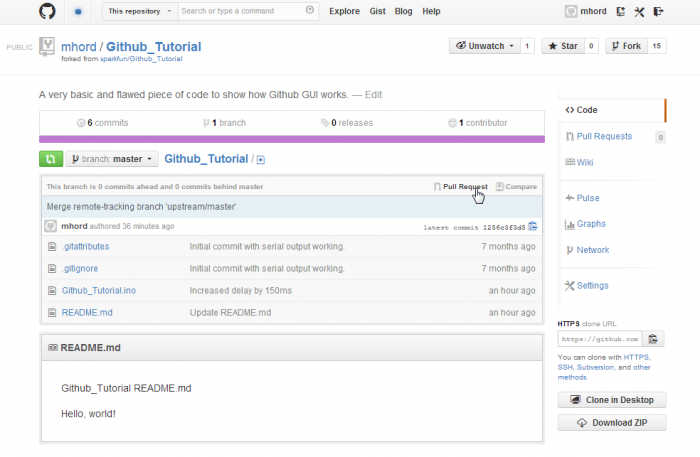View the 1 branch list
Screen dimensions: 700x457
pyautogui.click(x=225, y=123)
